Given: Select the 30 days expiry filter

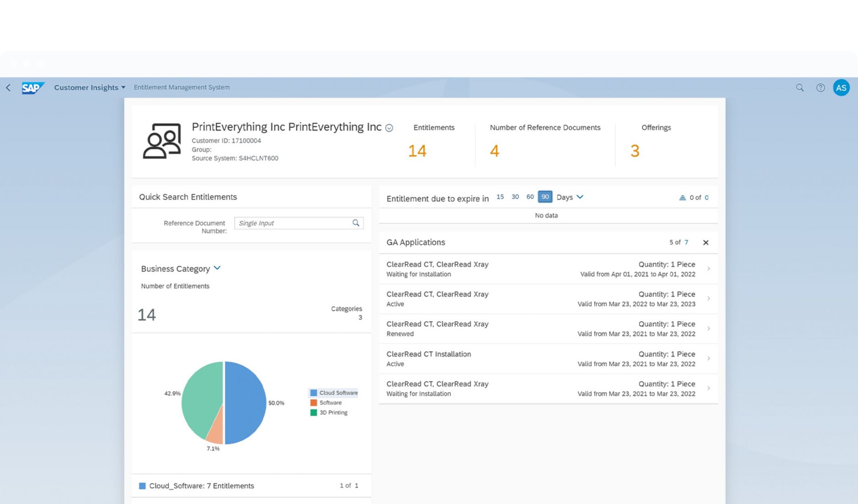Looking at the screenshot, I should (x=515, y=197).
